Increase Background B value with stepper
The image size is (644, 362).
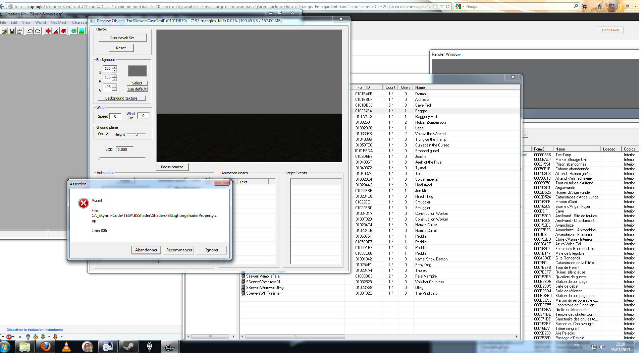114,67
